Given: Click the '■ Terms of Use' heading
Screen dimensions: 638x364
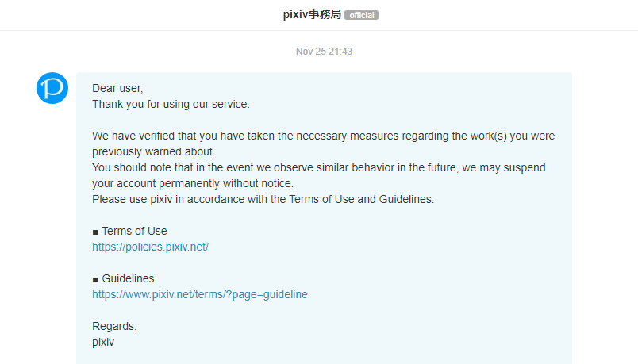Looking at the screenshot, I should [129, 231].
